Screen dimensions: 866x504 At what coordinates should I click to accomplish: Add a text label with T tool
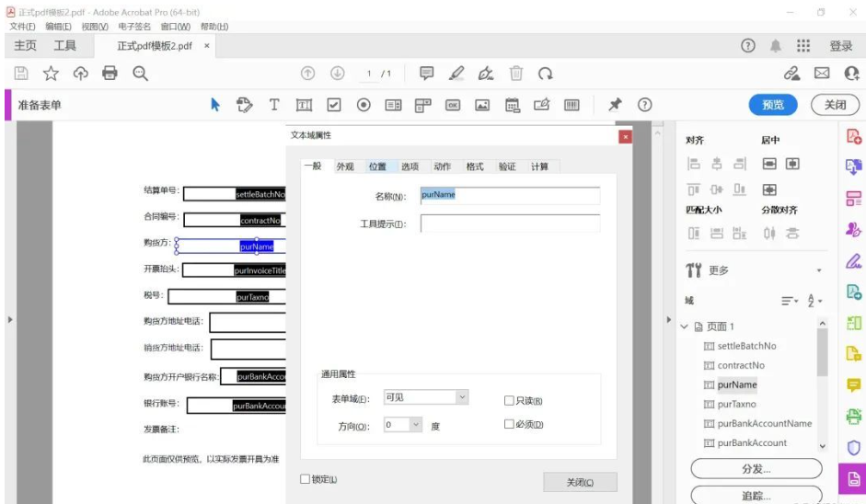[x=274, y=104]
